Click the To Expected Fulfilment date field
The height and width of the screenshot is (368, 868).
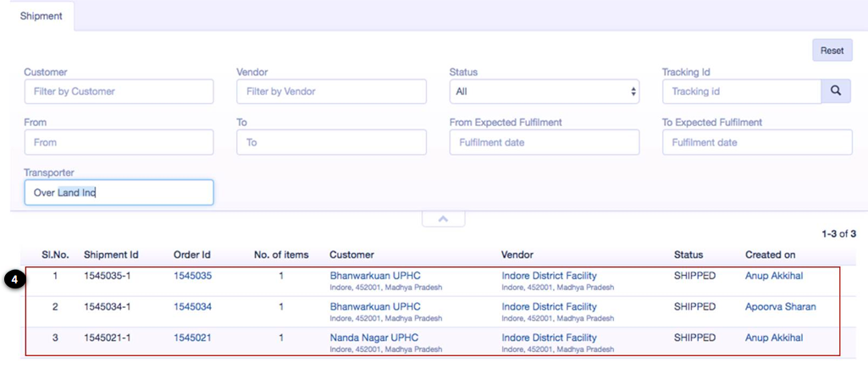pyautogui.click(x=757, y=142)
